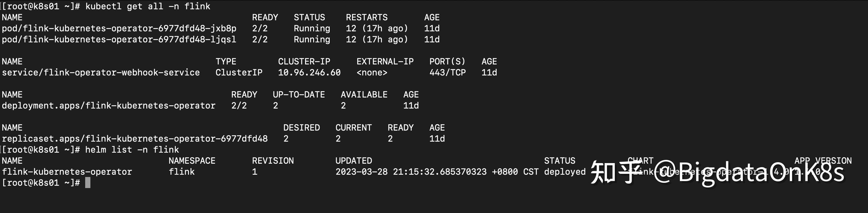The height and width of the screenshot is (213, 868).
Task: Click the RESTARTS column header
Action: (x=366, y=17)
